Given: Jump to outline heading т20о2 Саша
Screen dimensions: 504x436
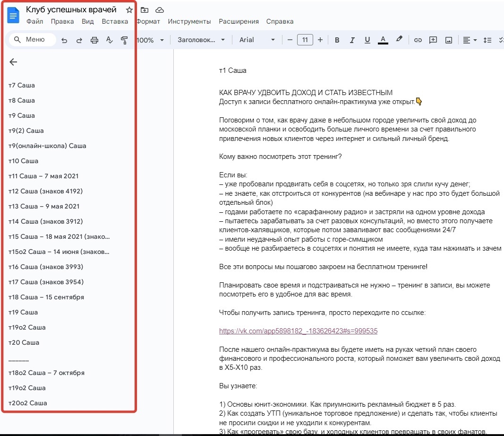Looking at the screenshot, I should (28, 403).
